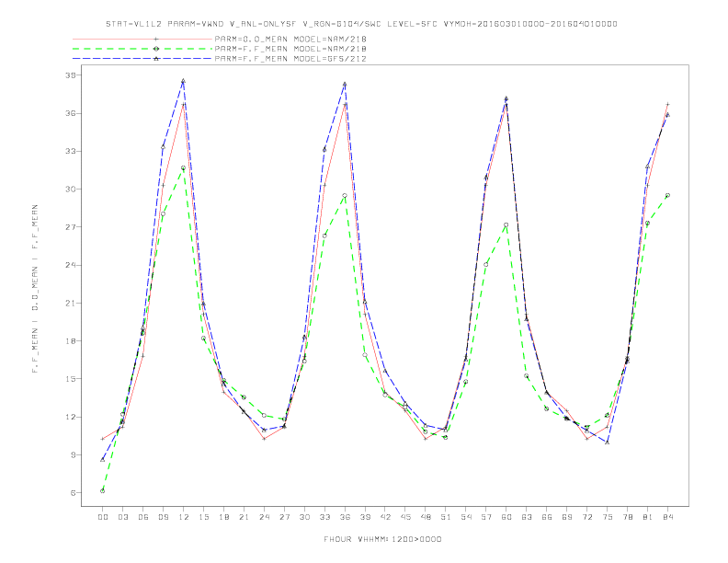This screenshot has height=563, width=728.
Task: Click y-axis tick label 12
Action: (x=70, y=417)
